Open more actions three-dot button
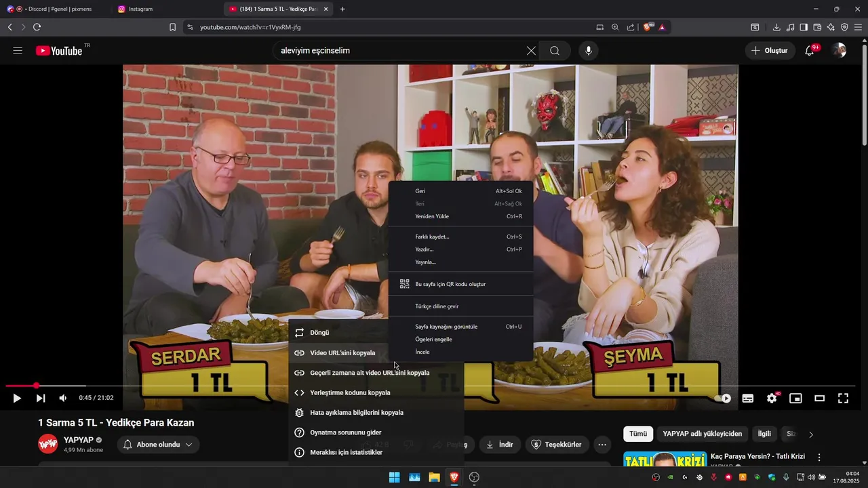The width and height of the screenshot is (868, 488). [602, 445]
